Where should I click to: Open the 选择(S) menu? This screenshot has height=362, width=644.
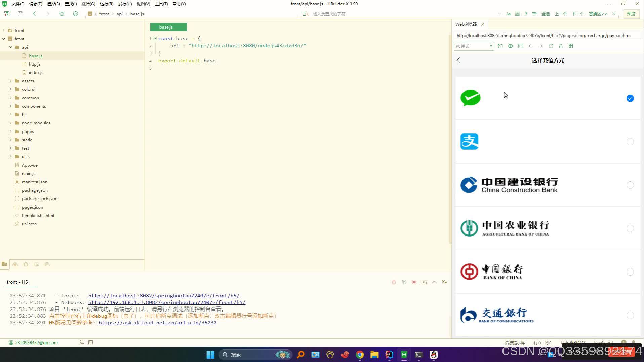[53, 4]
